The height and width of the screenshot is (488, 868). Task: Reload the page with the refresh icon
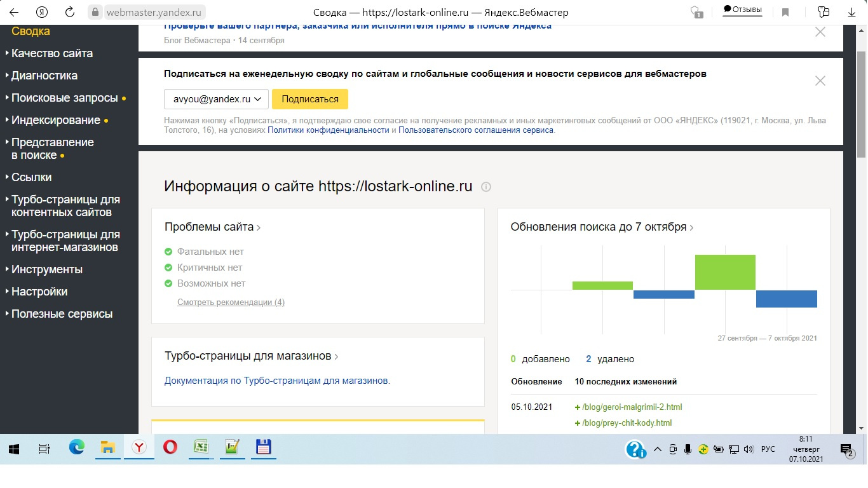[69, 12]
